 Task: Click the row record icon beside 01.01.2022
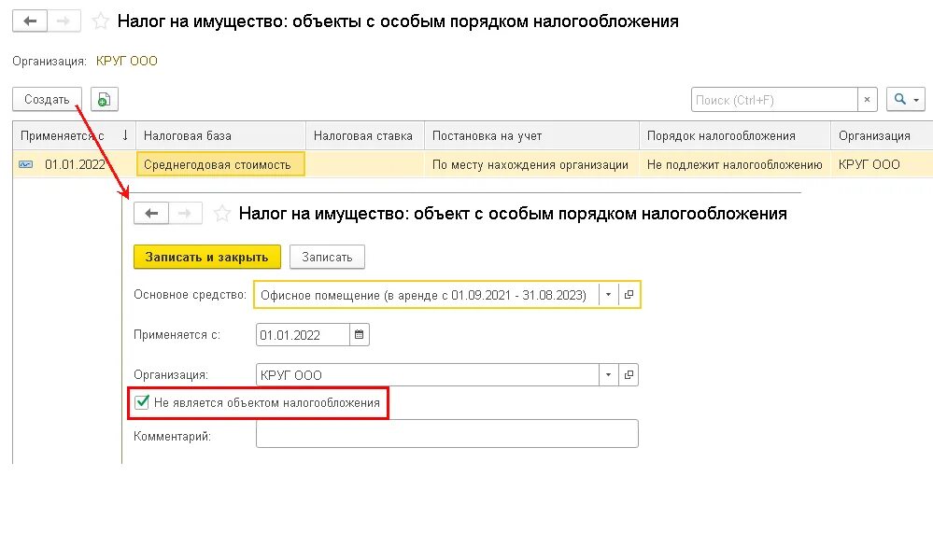click(25, 164)
